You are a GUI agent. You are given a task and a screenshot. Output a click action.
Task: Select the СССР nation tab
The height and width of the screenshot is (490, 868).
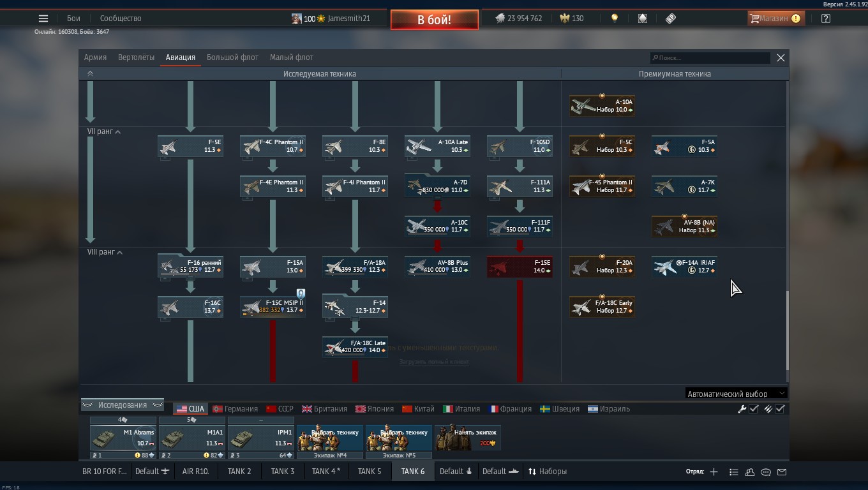(280, 409)
